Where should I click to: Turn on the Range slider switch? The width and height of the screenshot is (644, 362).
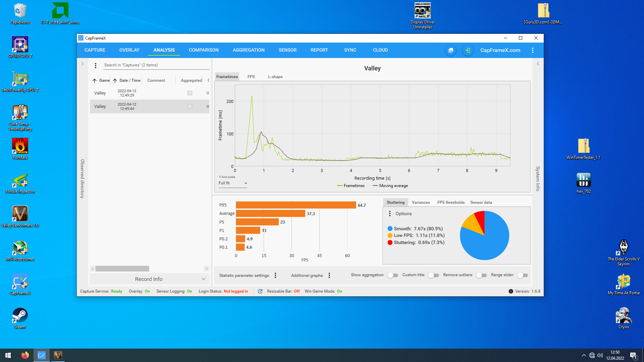click(523, 276)
